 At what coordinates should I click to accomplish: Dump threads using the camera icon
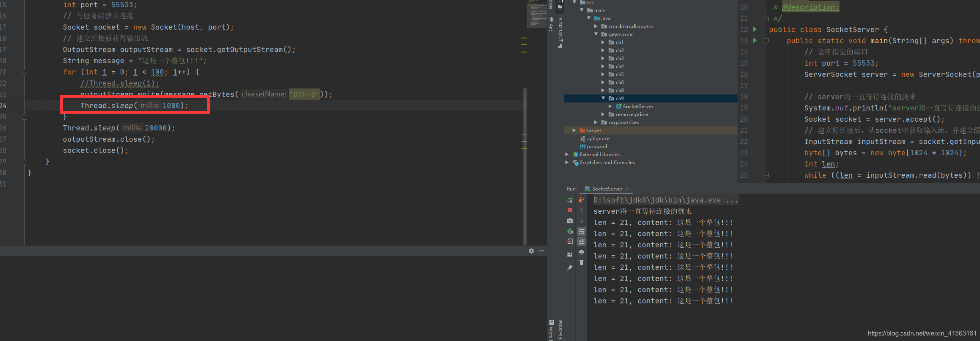coord(570,221)
